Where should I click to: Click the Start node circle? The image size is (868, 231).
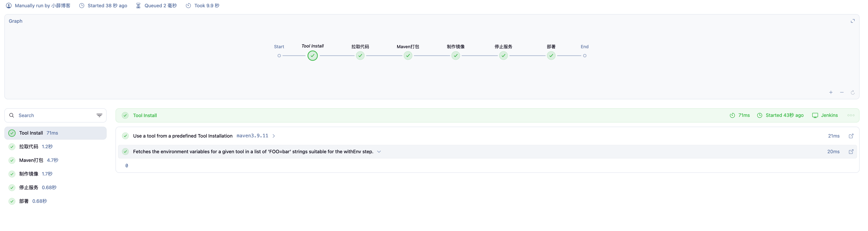click(x=279, y=56)
